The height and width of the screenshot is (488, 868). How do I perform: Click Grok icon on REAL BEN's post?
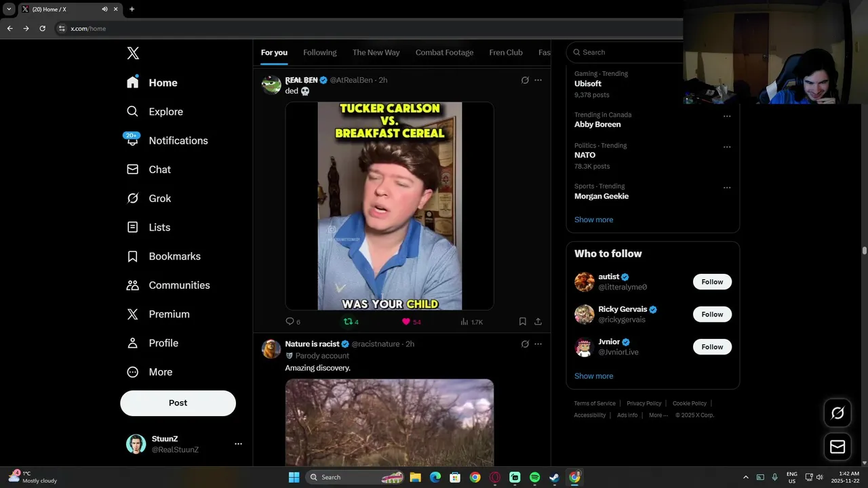click(525, 80)
